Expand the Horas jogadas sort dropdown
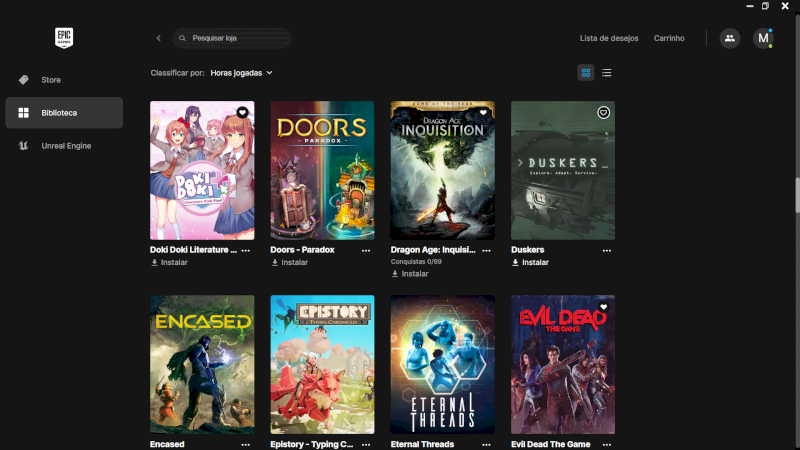Screen dimensions: 800x450 click(x=241, y=73)
